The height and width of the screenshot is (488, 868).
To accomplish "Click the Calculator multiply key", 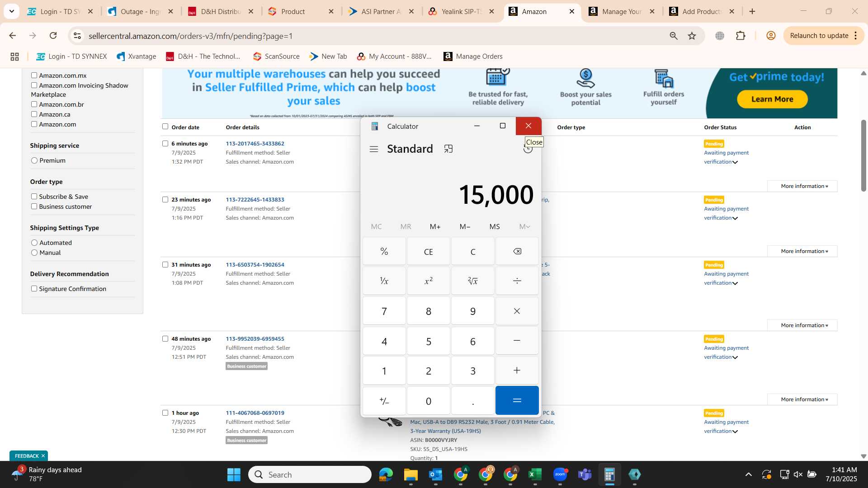I will pos(517,311).
